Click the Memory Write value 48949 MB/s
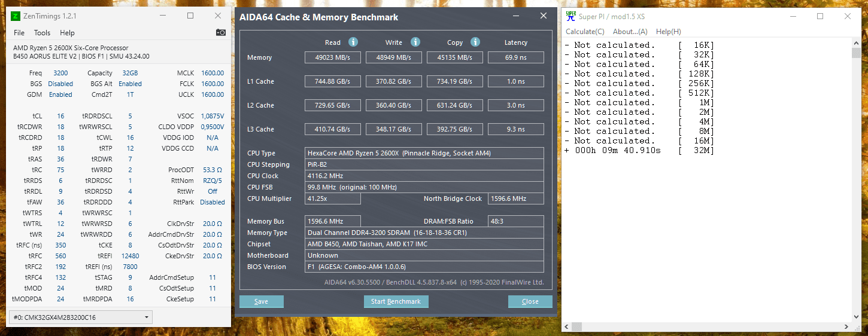The width and height of the screenshot is (868, 336). click(394, 57)
